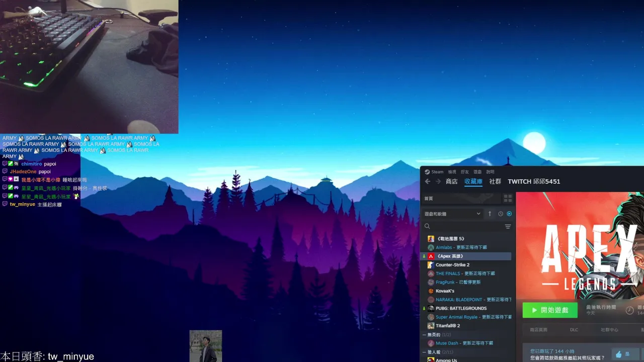This screenshot has width=644, height=362.
Task: Click the sort ascending arrow icon
Action: tap(490, 214)
